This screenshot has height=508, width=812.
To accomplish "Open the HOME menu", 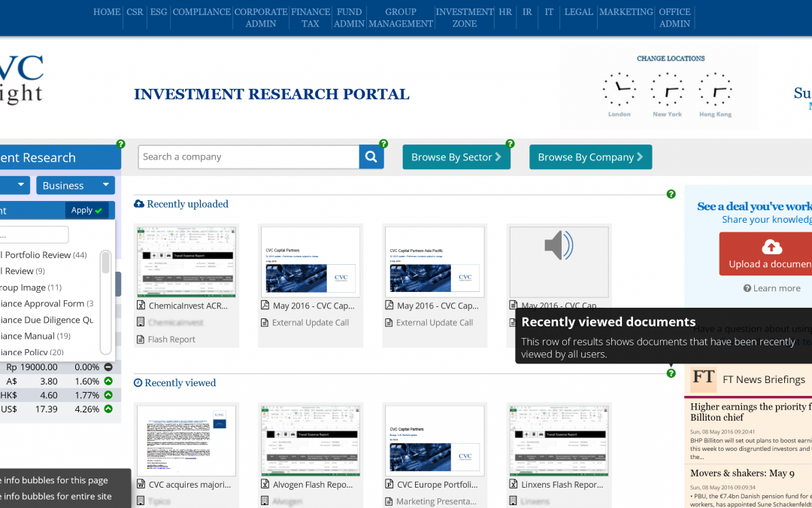I will [107, 12].
